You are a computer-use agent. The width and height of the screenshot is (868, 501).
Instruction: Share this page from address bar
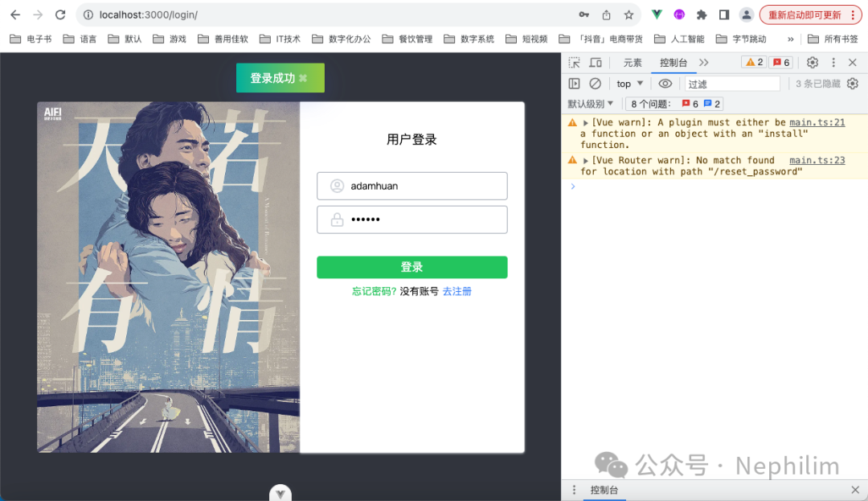[606, 15]
